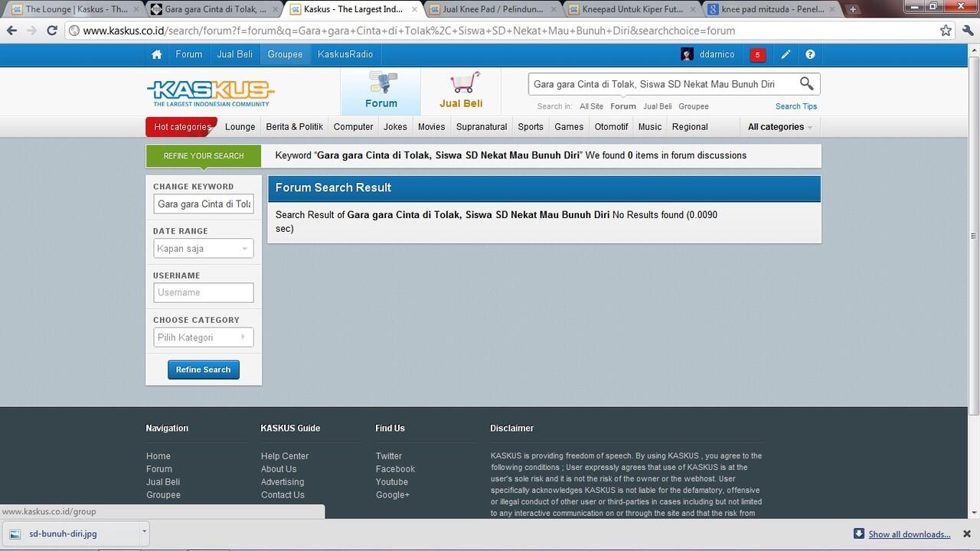Open Forum in top blue bar
The image size is (980, 551).
pos(188,54)
